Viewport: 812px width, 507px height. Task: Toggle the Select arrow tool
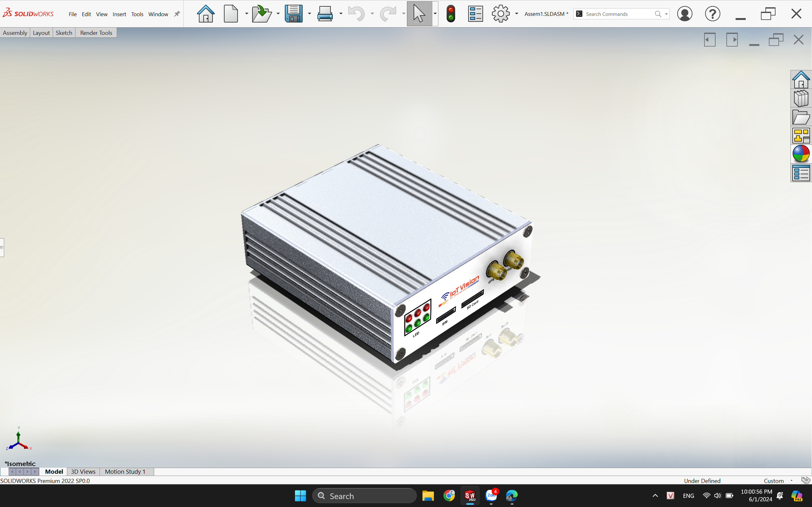point(419,14)
